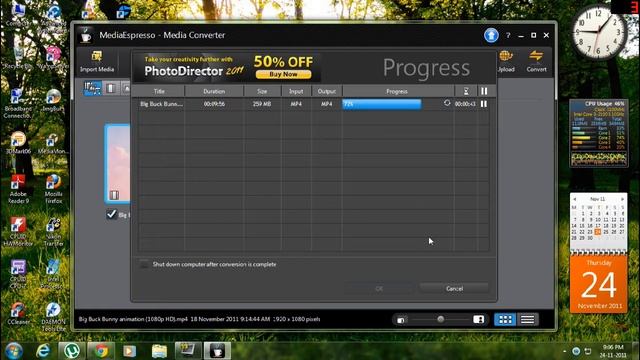
Task: Click the PhotoDirector 2011 ad banner
Action: click(x=226, y=67)
